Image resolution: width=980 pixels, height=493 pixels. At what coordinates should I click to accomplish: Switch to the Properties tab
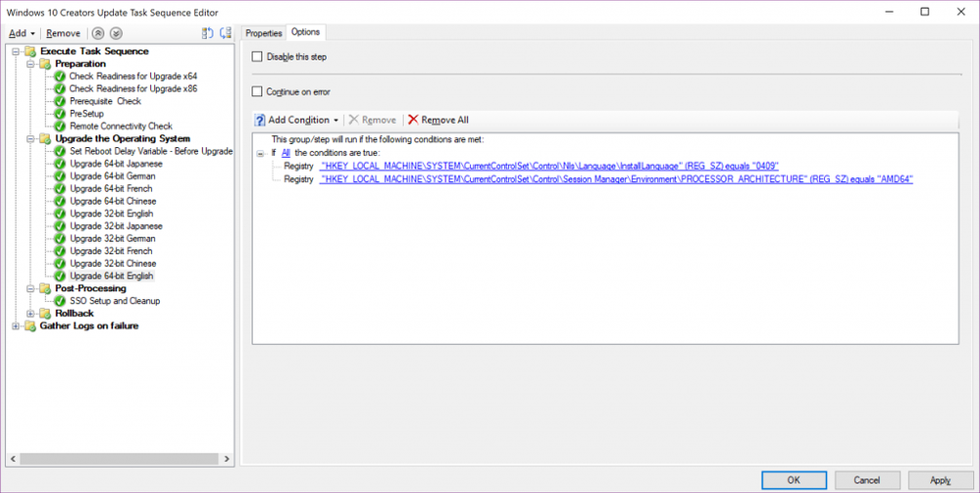pos(264,33)
